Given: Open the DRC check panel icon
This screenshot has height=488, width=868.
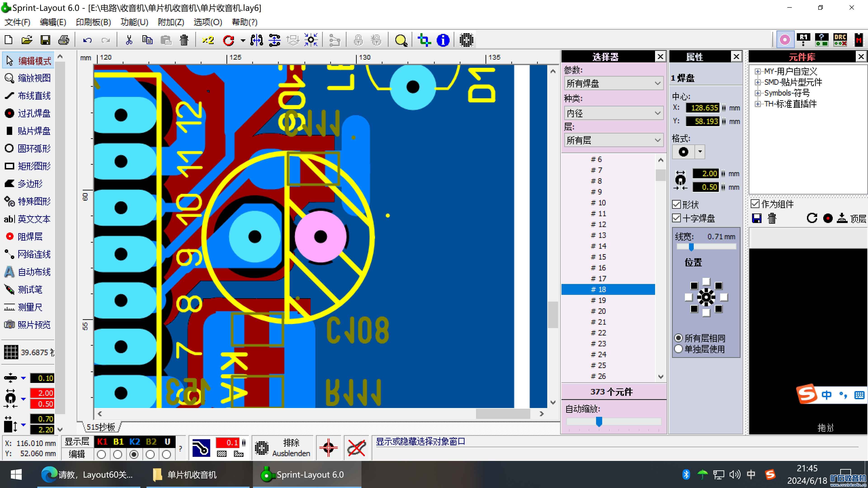Looking at the screenshot, I should click(x=840, y=40).
